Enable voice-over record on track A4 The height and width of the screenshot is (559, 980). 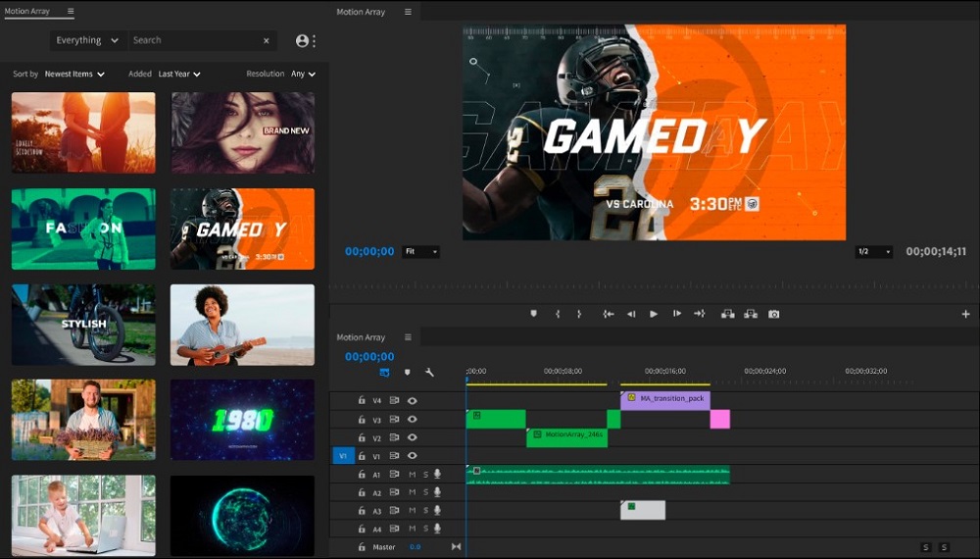(x=437, y=529)
